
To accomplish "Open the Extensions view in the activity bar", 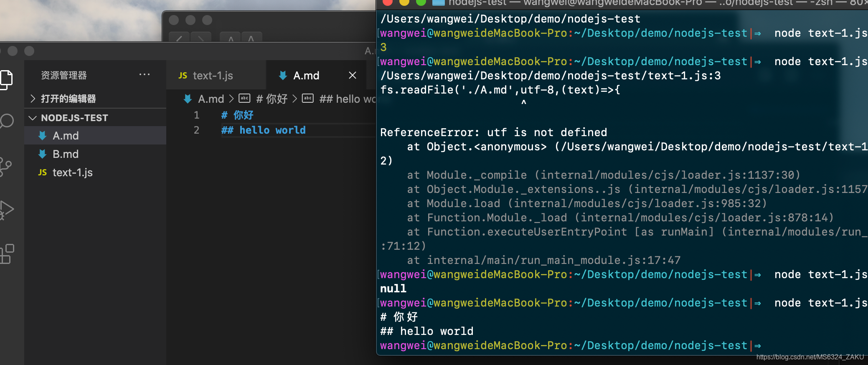I will [x=7, y=254].
